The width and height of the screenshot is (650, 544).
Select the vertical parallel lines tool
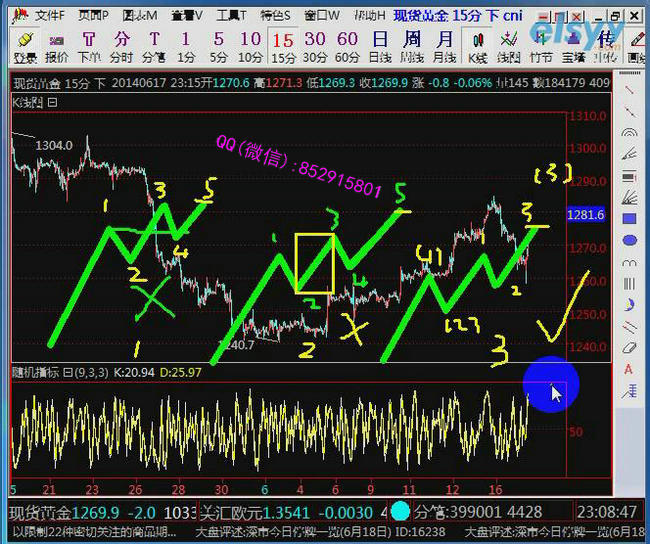[x=630, y=284]
